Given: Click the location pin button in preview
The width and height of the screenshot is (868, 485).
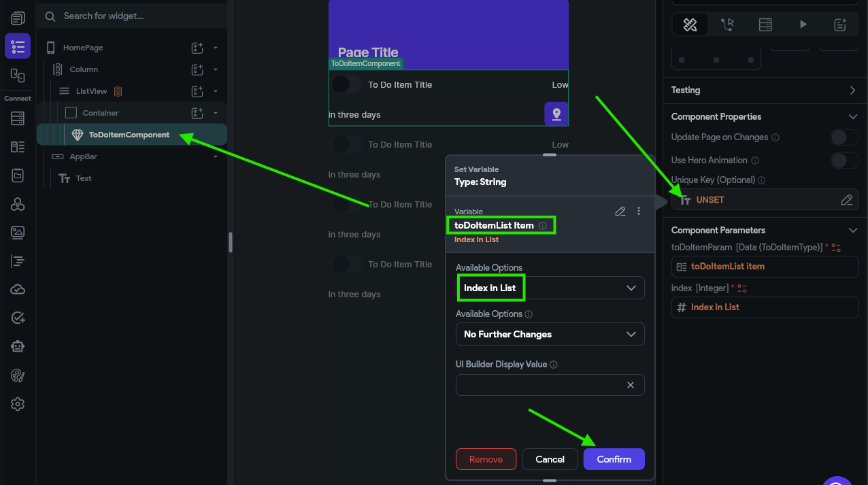Looking at the screenshot, I should coord(556,114).
